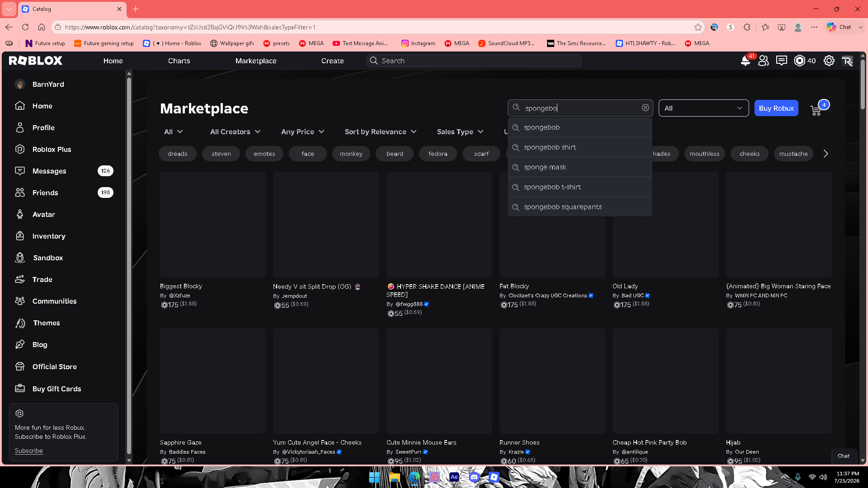Open File Explorer from the taskbar

[394, 477]
